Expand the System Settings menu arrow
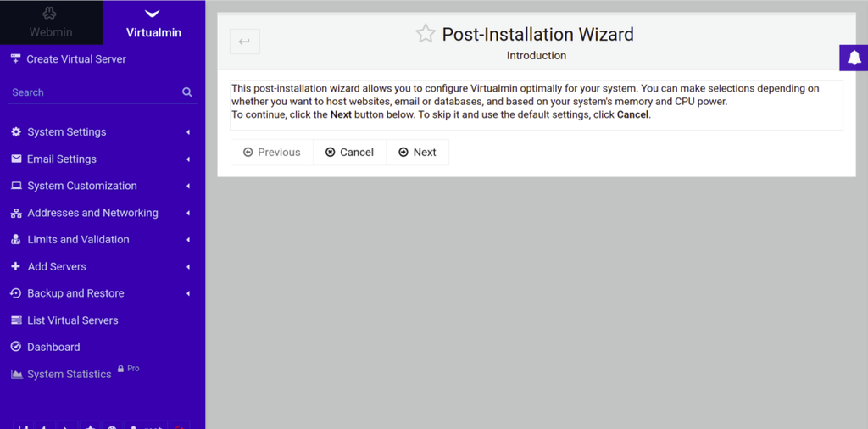This screenshot has width=868, height=429. click(188, 132)
